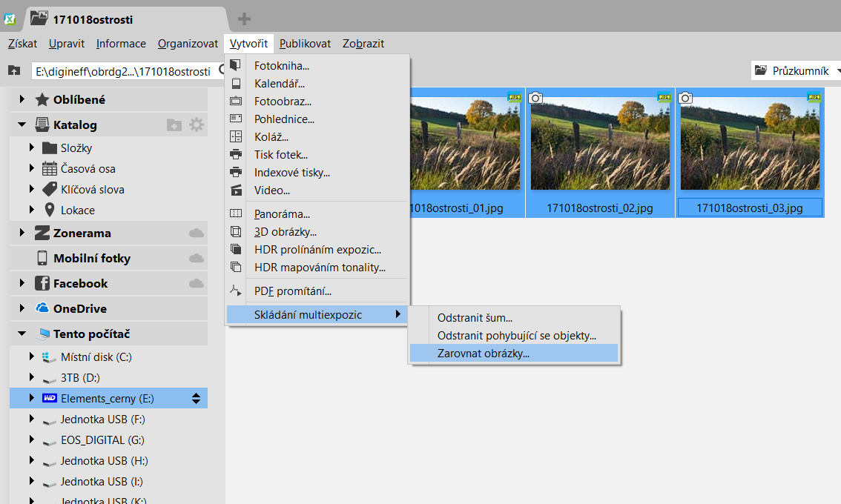
Task: Open the Pohlednice menu entry
Action: coord(317,119)
